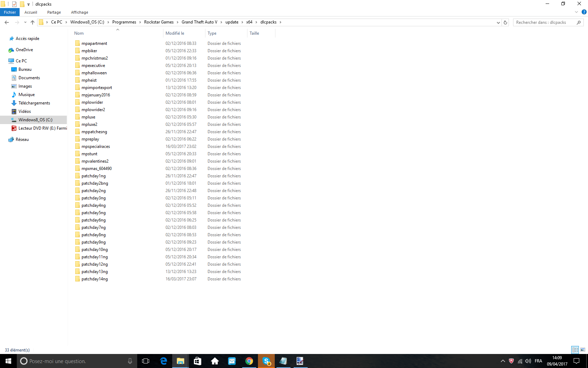Image resolution: width=588 pixels, height=368 pixels.
Task: Open recent locations dropdown arrow
Action: coord(25,22)
